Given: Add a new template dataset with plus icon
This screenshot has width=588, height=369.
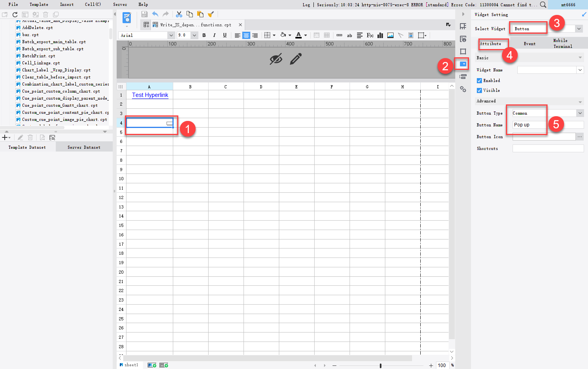Looking at the screenshot, I should tap(5, 137).
